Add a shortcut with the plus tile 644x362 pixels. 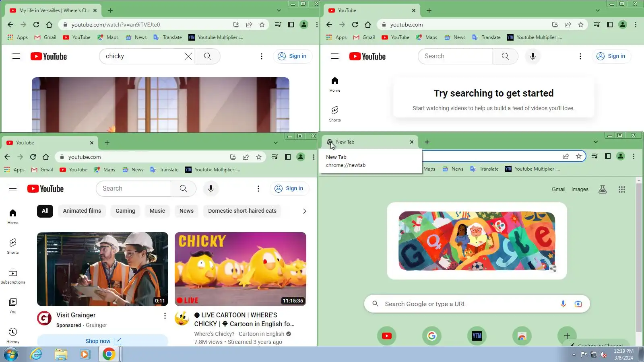(567, 336)
